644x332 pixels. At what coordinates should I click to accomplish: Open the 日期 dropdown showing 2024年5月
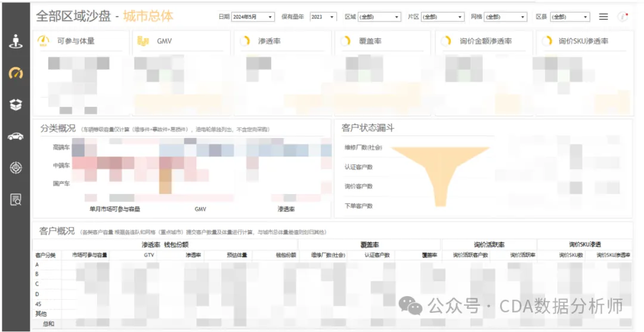[252, 17]
